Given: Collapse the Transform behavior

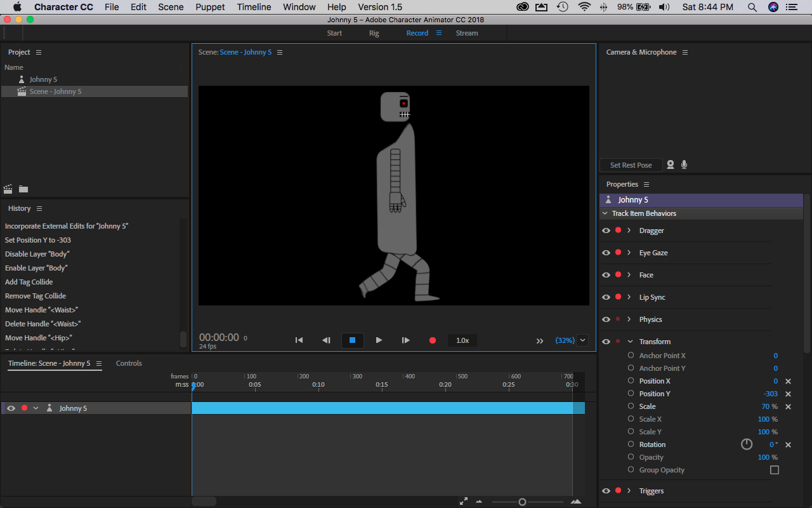Looking at the screenshot, I should [630, 342].
